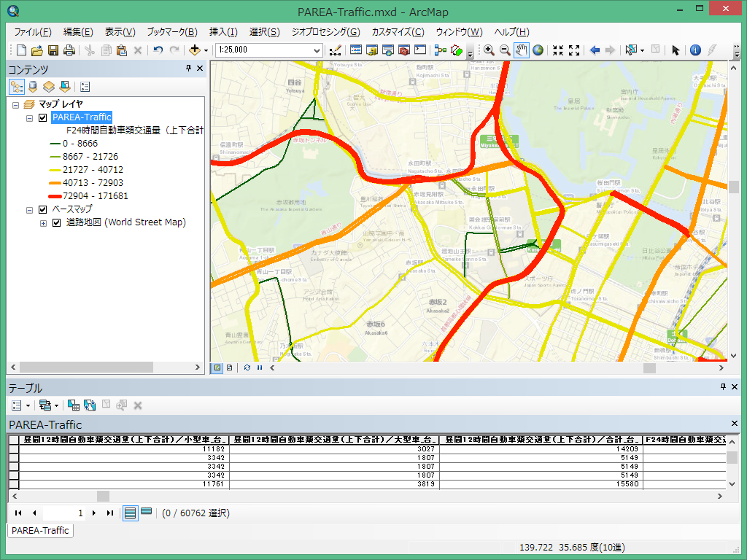Open ArcToolbox window
The width and height of the screenshot is (747, 560).
click(x=404, y=50)
